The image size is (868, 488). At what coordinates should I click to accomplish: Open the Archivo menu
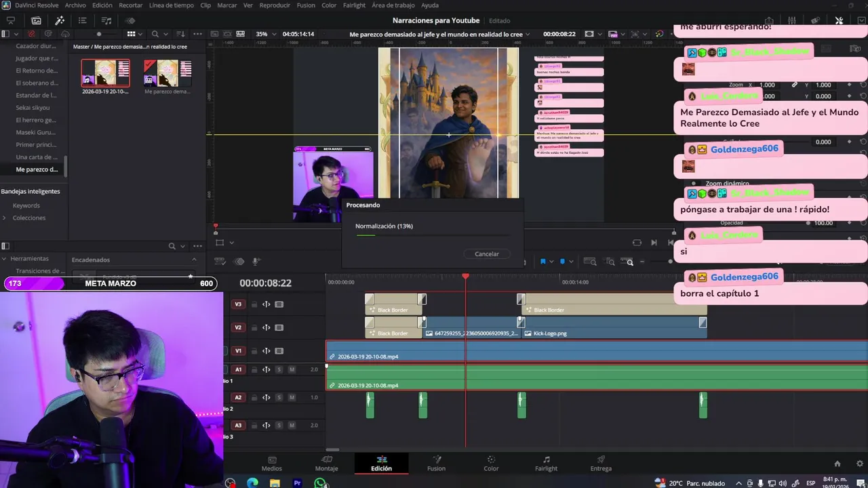tap(75, 5)
